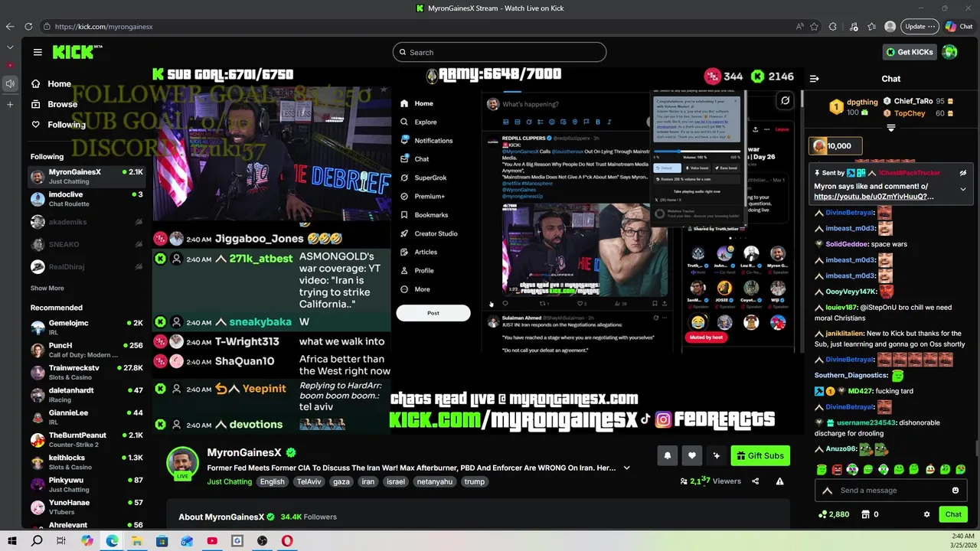Screen dimensions: 980x551
Task: Click Chief_TaRo in gift leaderboard
Action: pyautogui.click(x=913, y=101)
